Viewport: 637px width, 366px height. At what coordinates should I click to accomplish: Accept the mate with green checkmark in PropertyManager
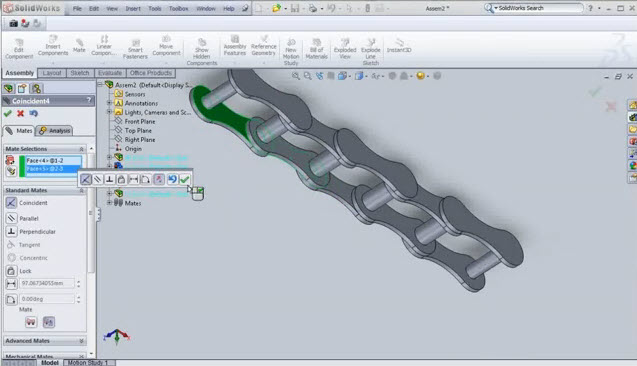[8, 113]
